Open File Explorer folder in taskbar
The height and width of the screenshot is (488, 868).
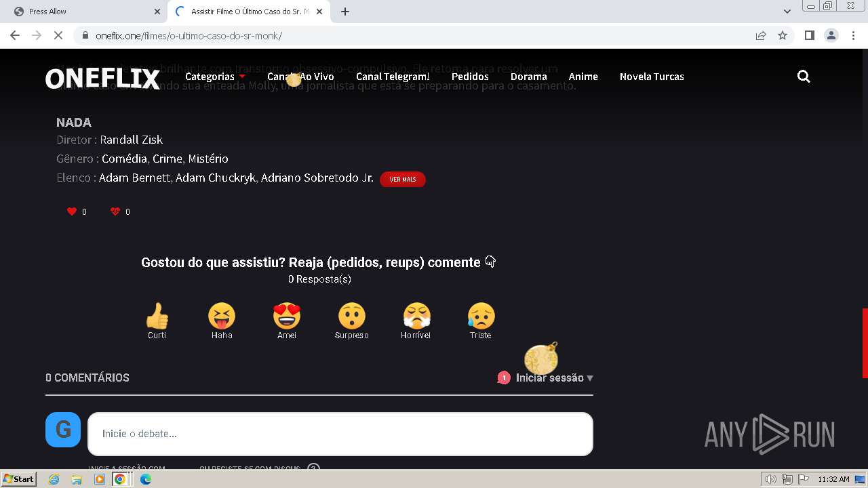pos(77,479)
